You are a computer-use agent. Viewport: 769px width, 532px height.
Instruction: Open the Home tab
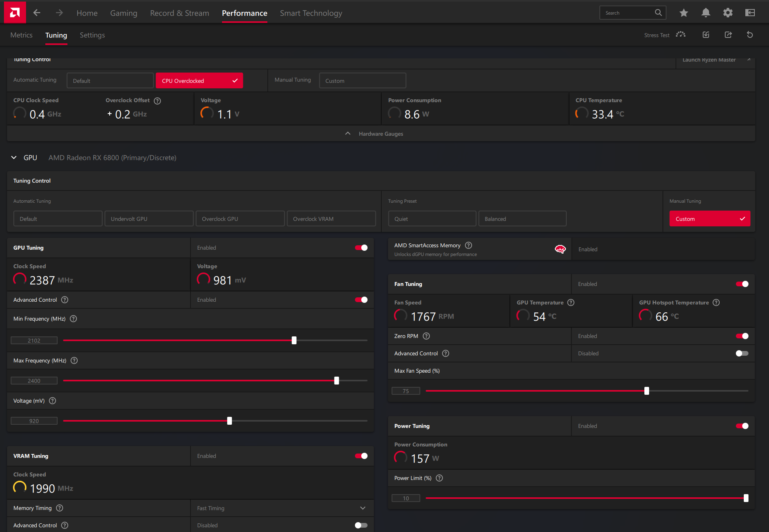pos(87,13)
